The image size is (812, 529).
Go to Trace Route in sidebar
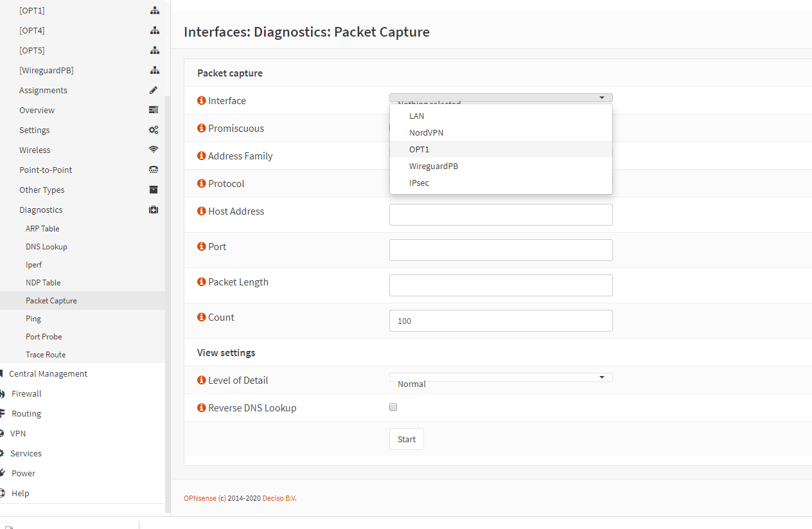[46, 355]
